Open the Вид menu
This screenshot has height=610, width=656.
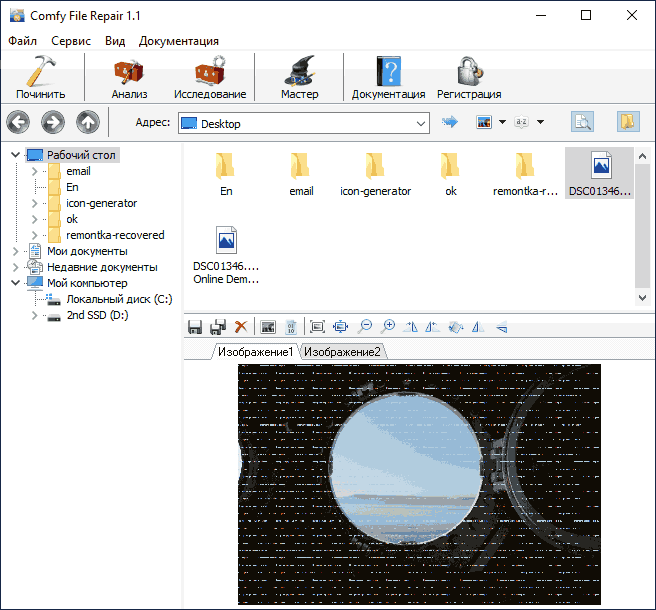click(x=115, y=41)
